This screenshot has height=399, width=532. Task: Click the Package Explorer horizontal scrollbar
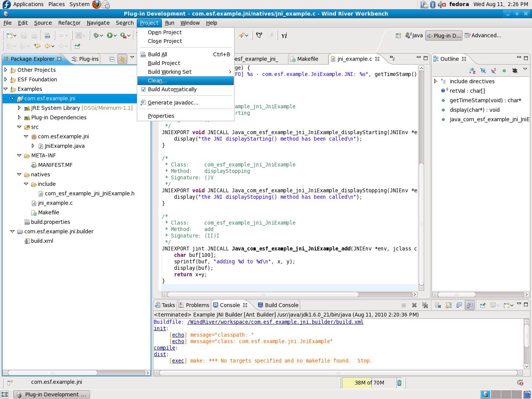(x=53, y=373)
